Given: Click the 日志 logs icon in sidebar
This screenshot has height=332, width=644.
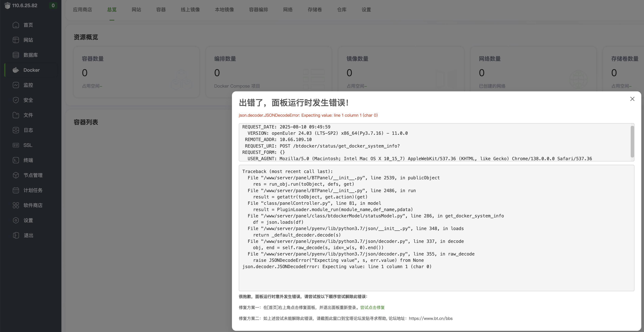Looking at the screenshot, I should (x=16, y=130).
